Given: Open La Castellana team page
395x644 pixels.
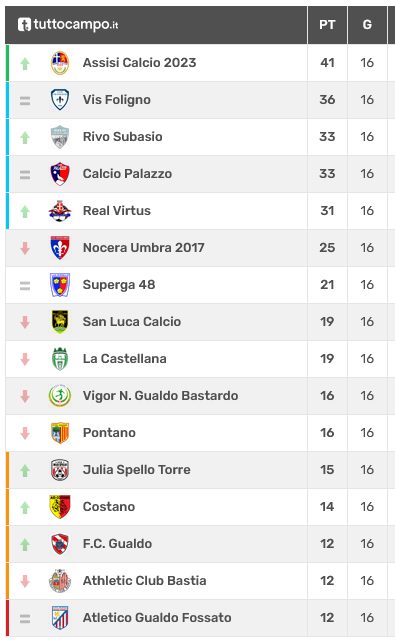Looking at the screenshot, I should coord(124,359).
